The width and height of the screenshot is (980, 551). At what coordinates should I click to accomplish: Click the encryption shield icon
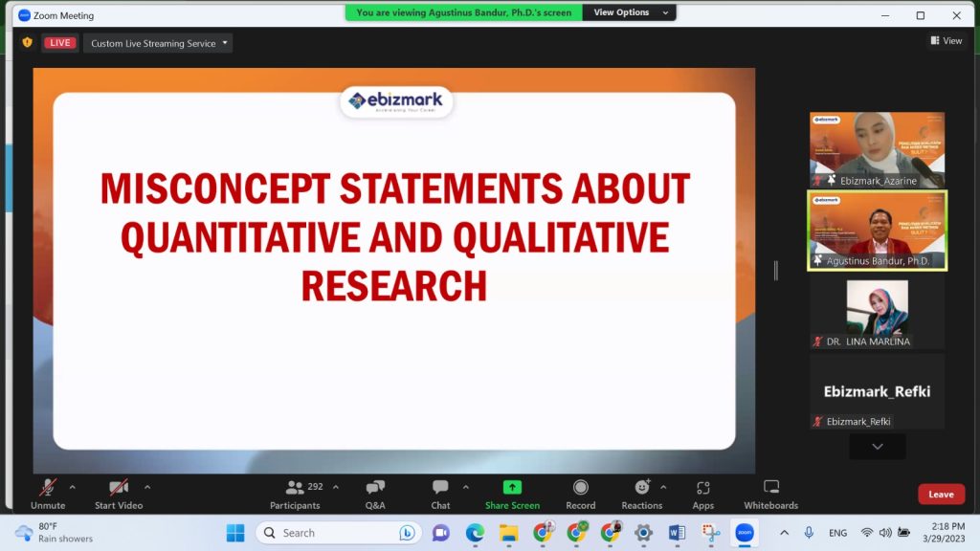tap(27, 43)
